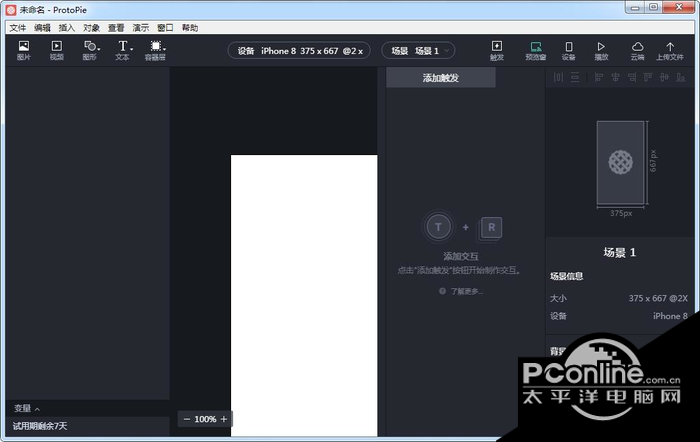Zoom out with the minus button
The width and height of the screenshot is (700, 442).
(187, 419)
